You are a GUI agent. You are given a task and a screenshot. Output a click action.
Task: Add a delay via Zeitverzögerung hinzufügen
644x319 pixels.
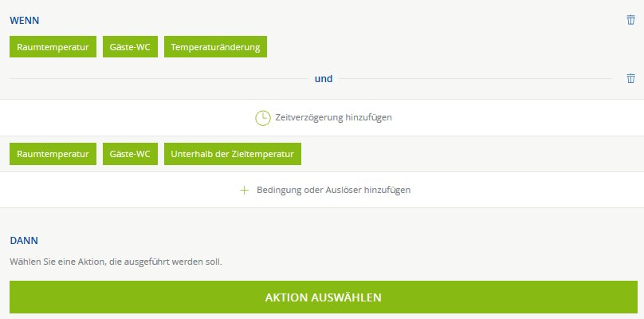click(333, 117)
